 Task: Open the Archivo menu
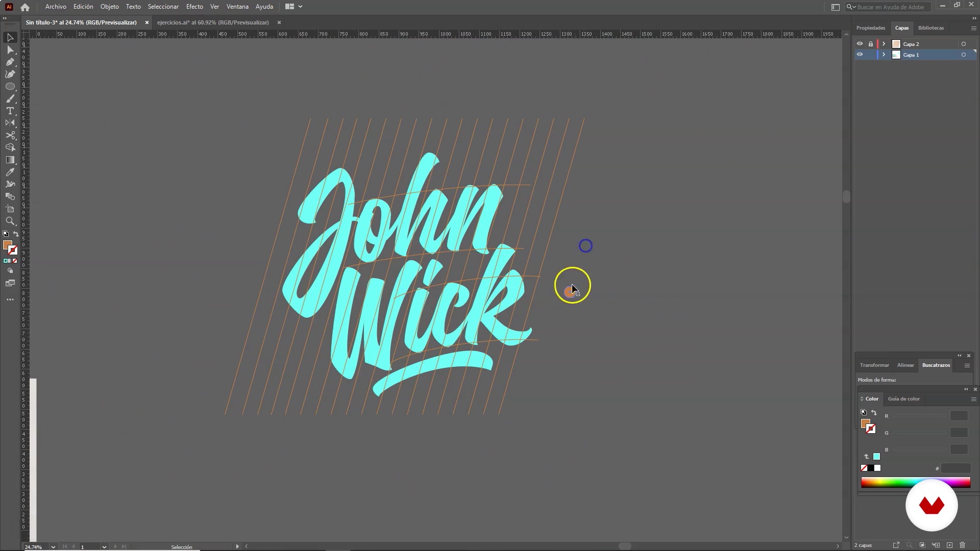point(56,7)
